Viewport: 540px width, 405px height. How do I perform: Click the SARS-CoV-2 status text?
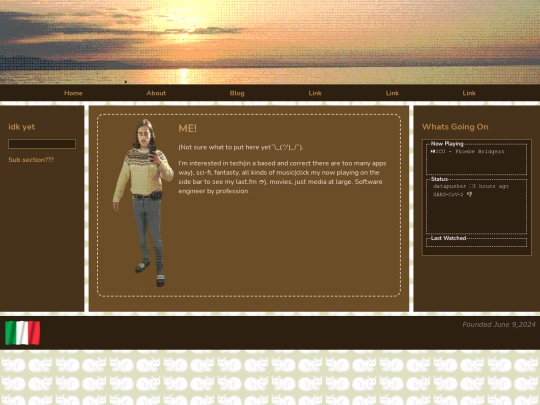coord(448,195)
